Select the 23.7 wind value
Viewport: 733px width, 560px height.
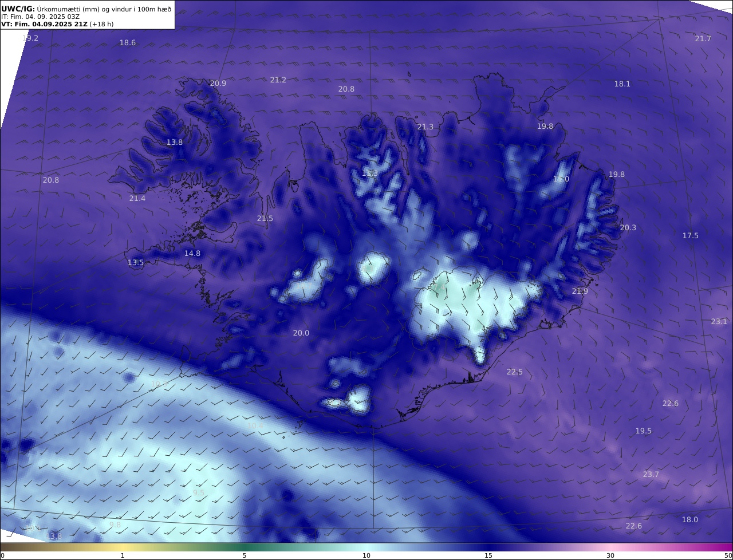click(651, 475)
